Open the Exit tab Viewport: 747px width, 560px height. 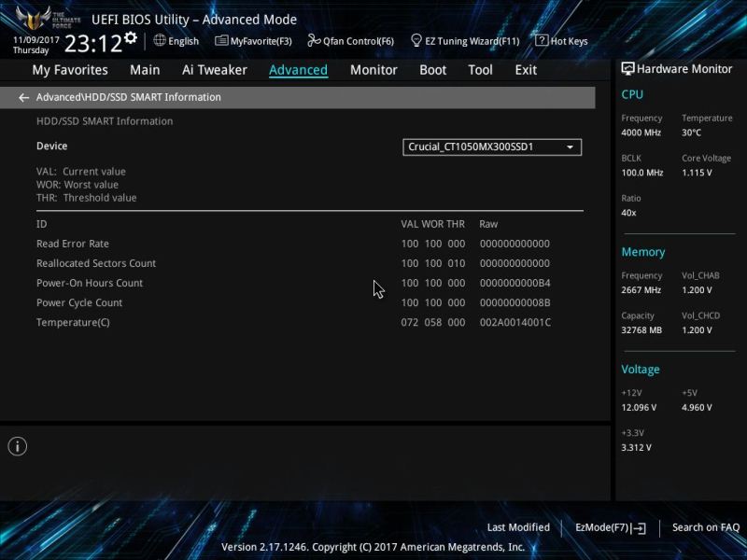[526, 70]
